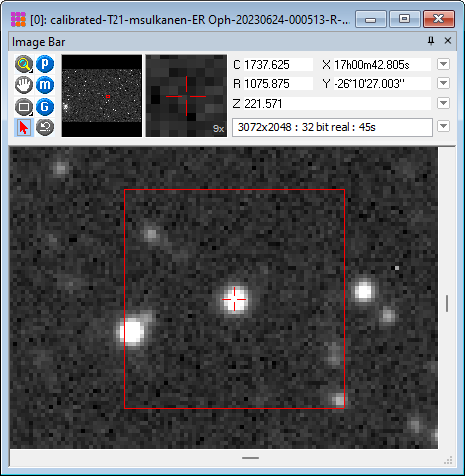This screenshot has height=476, width=465.
Task: Click the R row value field
Action: pyautogui.click(x=278, y=84)
